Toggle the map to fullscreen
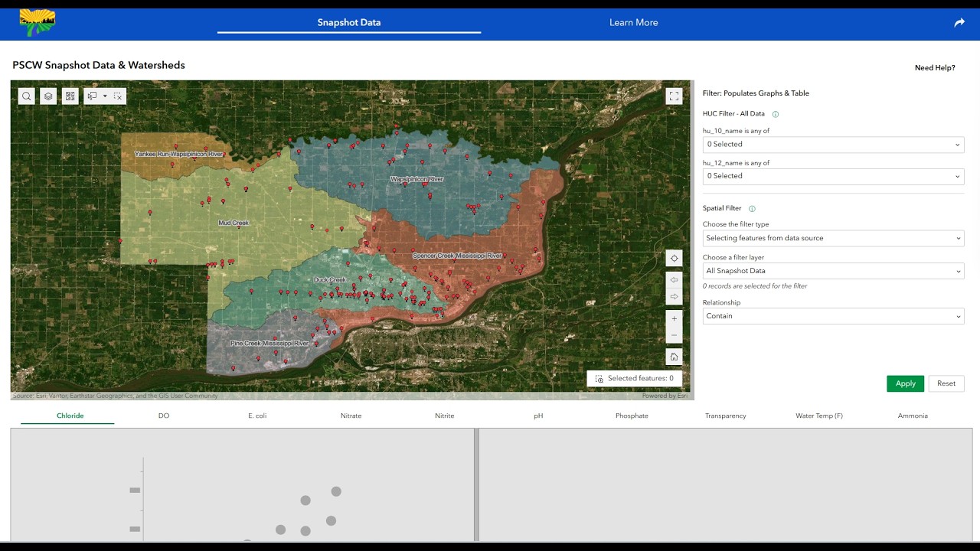The width and height of the screenshot is (980, 551). 674,96
